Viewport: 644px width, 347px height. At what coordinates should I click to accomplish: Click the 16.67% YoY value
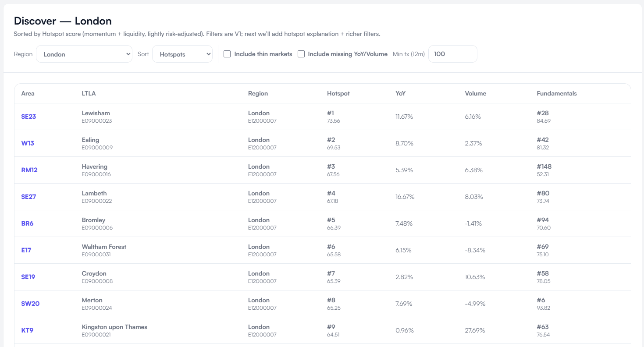pyautogui.click(x=405, y=197)
